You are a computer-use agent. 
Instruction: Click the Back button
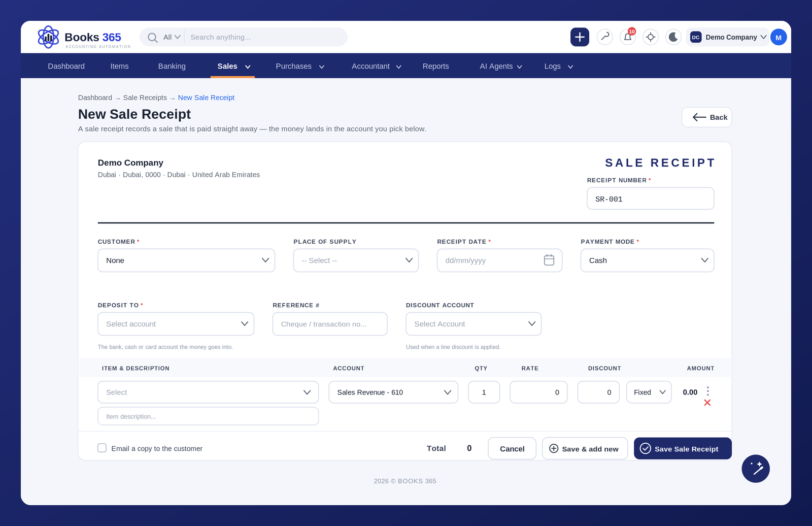click(706, 117)
